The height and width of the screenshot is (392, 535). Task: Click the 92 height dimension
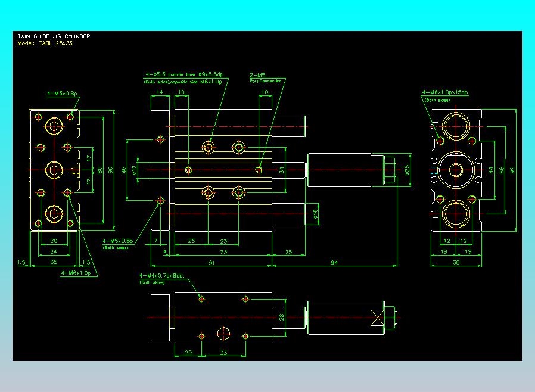click(512, 170)
